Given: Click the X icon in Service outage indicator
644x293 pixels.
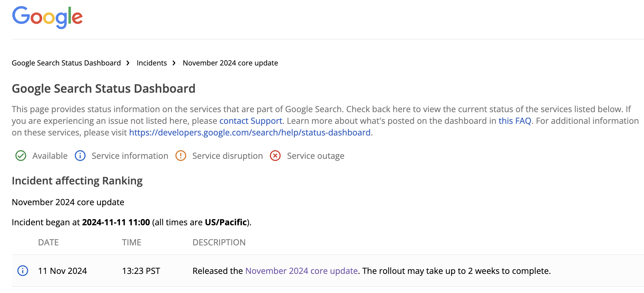Looking at the screenshot, I should click(x=275, y=156).
